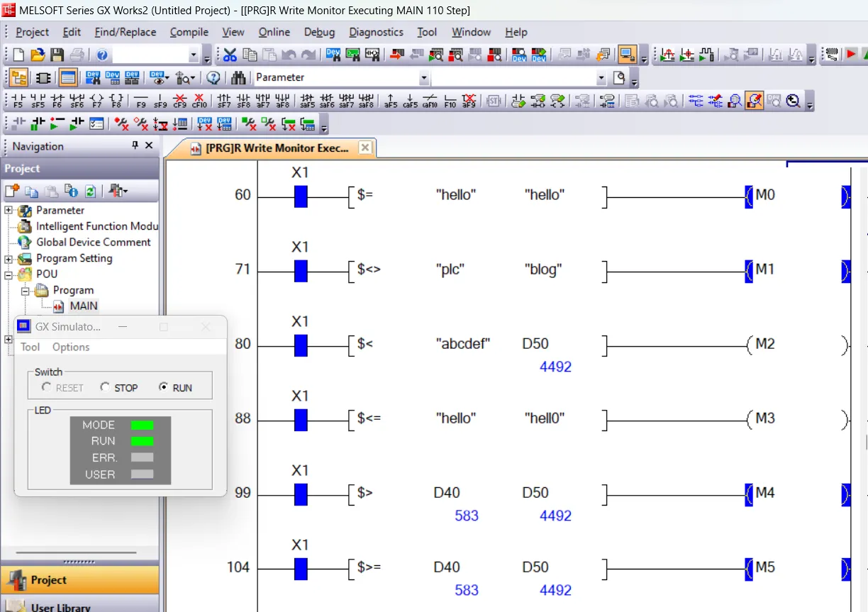The height and width of the screenshot is (612, 868).
Task: Cut selection with the scissors icon
Action: pyautogui.click(x=230, y=55)
